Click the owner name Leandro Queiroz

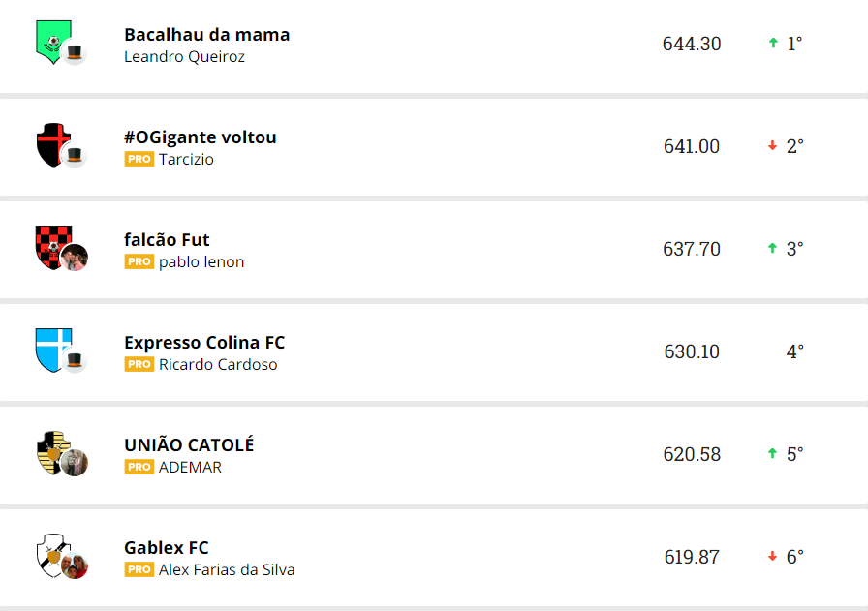[x=184, y=57]
